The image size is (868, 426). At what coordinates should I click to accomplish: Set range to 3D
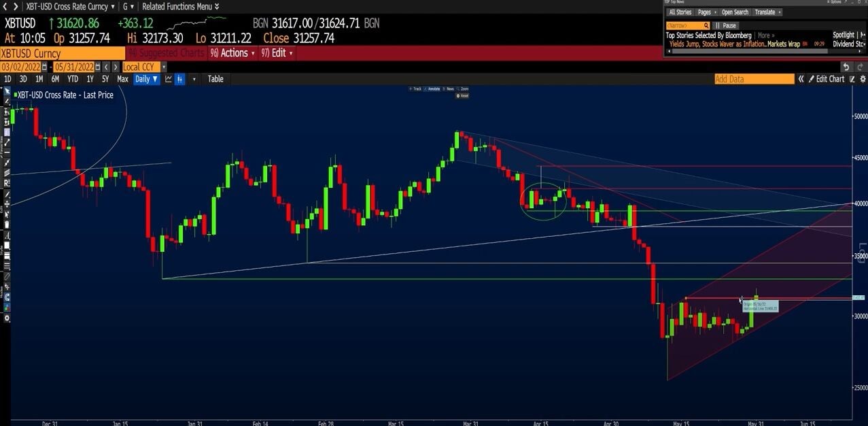coord(23,79)
